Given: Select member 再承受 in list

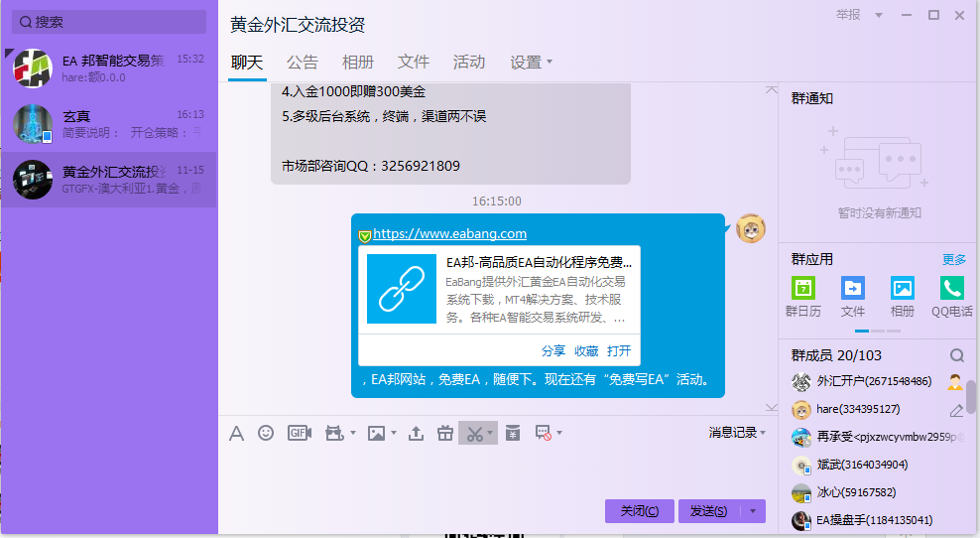Looking at the screenshot, I should (x=874, y=437).
